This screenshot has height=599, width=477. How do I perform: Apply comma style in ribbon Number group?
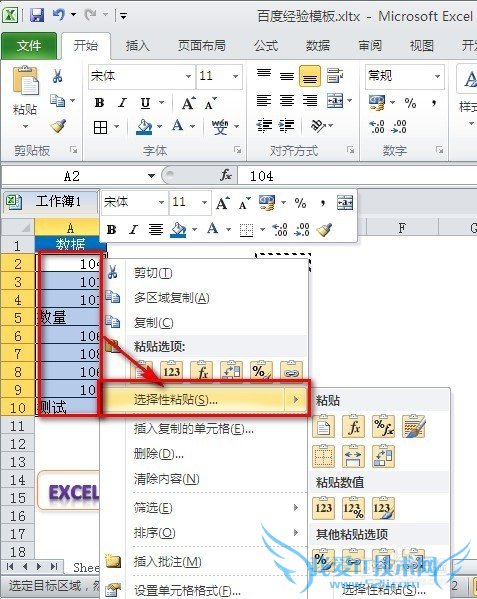[x=434, y=102]
